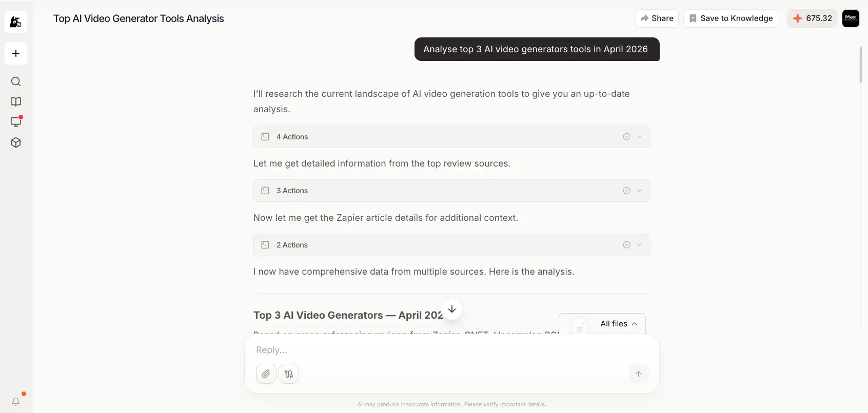
Task: Open the app logo home icon
Action: click(16, 22)
